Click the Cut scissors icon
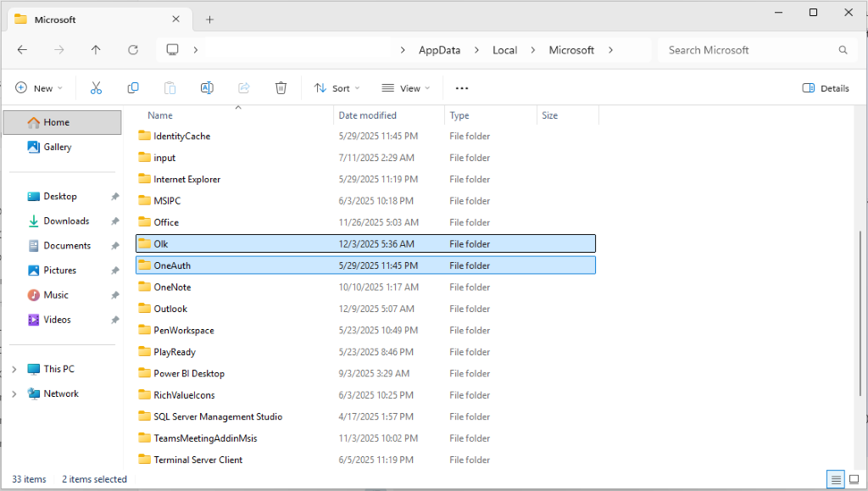Image resolution: width=868 pixels, height=491 pixels. point(96,88)
